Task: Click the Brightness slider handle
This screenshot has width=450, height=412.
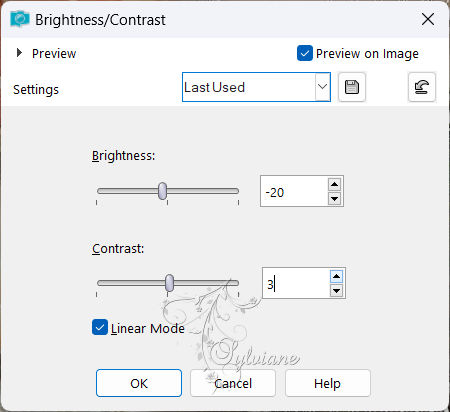Action: pos(162,191)
